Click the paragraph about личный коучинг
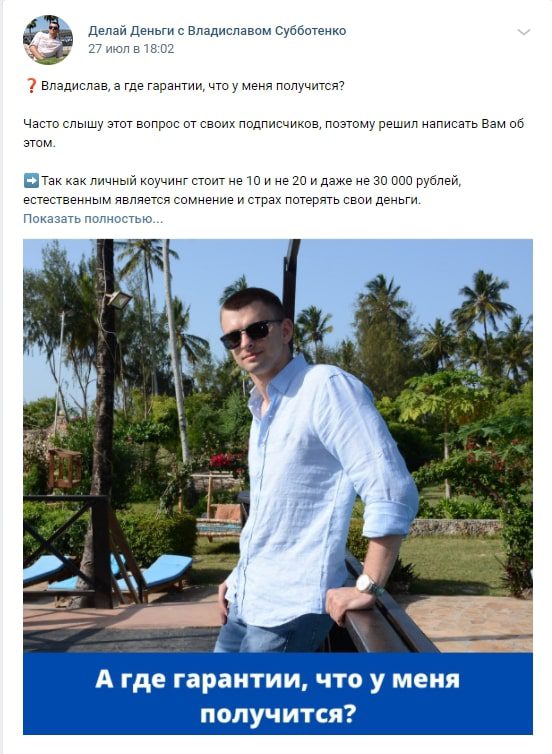Viewport: 552px width, 754px height. 242,190
